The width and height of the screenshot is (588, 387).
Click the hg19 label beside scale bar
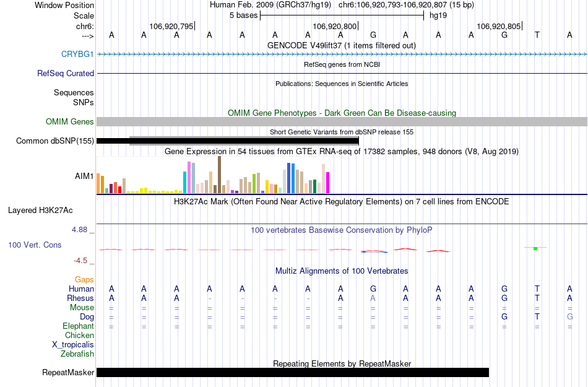(438, 15)
